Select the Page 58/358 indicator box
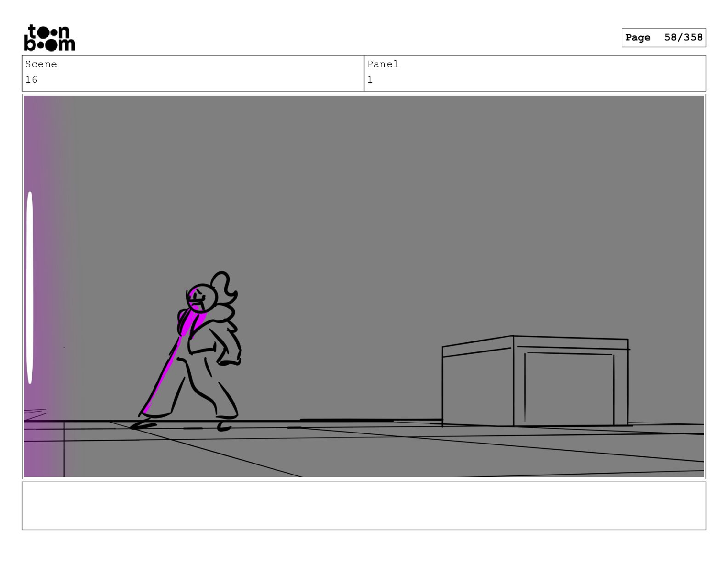 coord(664,38)
